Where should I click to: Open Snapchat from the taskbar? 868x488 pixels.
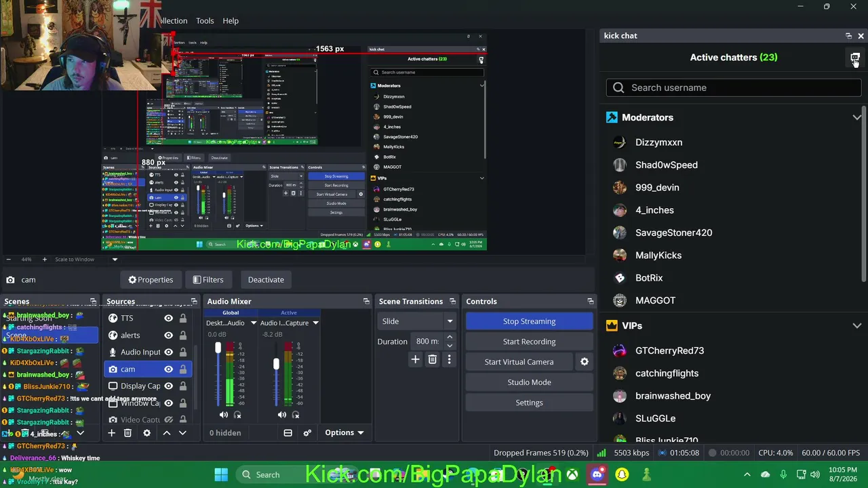[x=622, y=474]
